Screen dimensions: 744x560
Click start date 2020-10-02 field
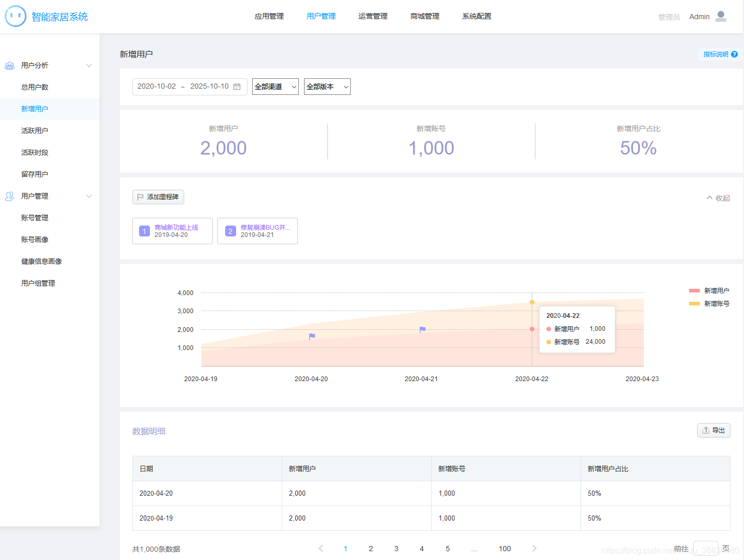coord(157,87)
